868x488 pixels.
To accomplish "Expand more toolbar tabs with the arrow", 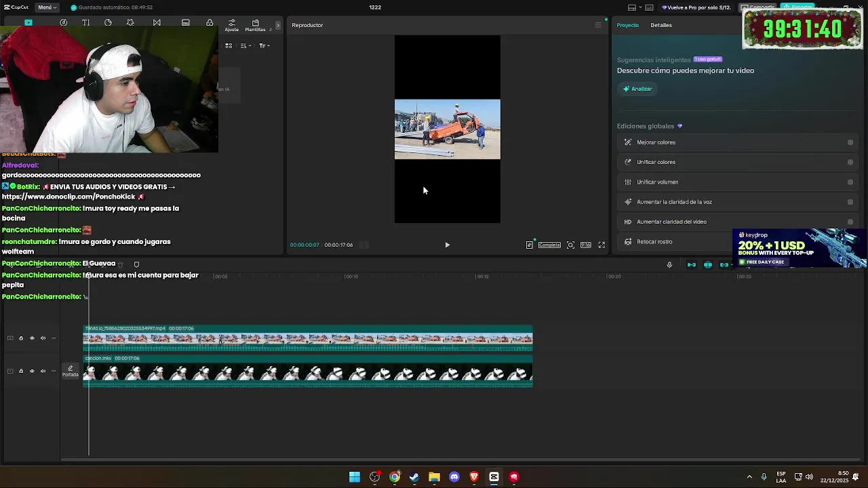I will coord(278,25).
